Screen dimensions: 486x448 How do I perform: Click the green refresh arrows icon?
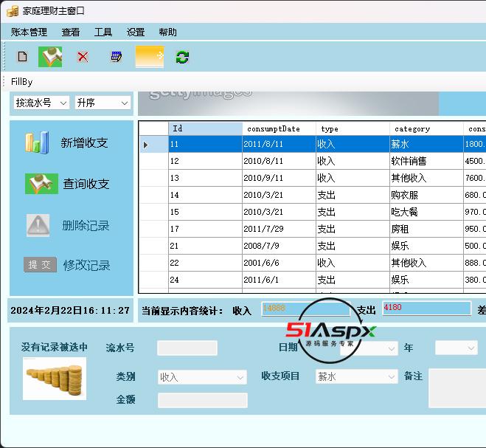click(182, 57)
